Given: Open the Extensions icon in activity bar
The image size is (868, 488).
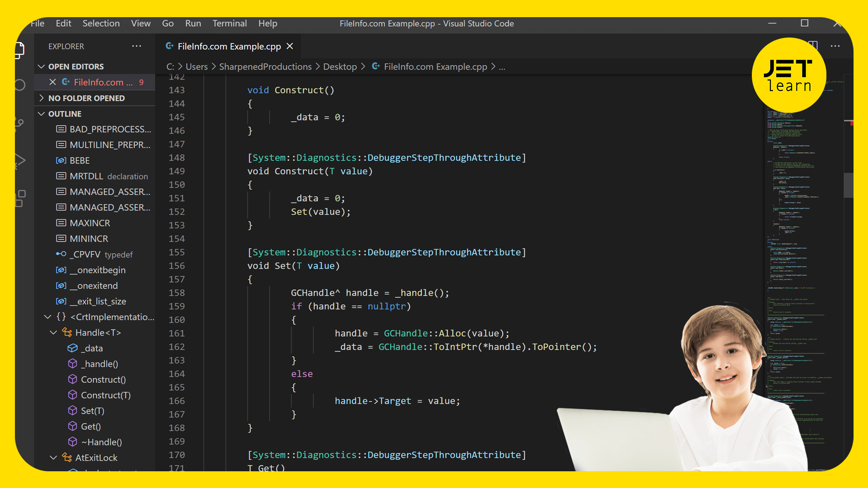Looking at the screenshot, I should click(x=20, y=198).
